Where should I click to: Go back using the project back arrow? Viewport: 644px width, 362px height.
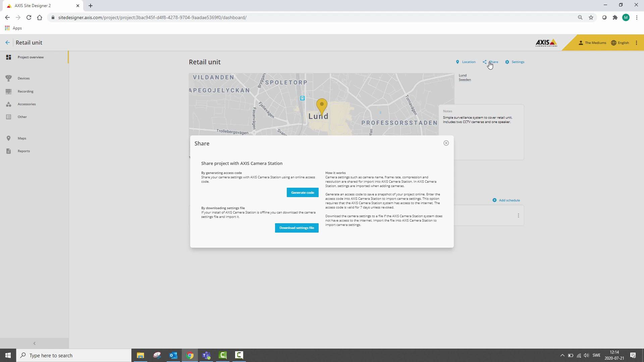point(7,43)
